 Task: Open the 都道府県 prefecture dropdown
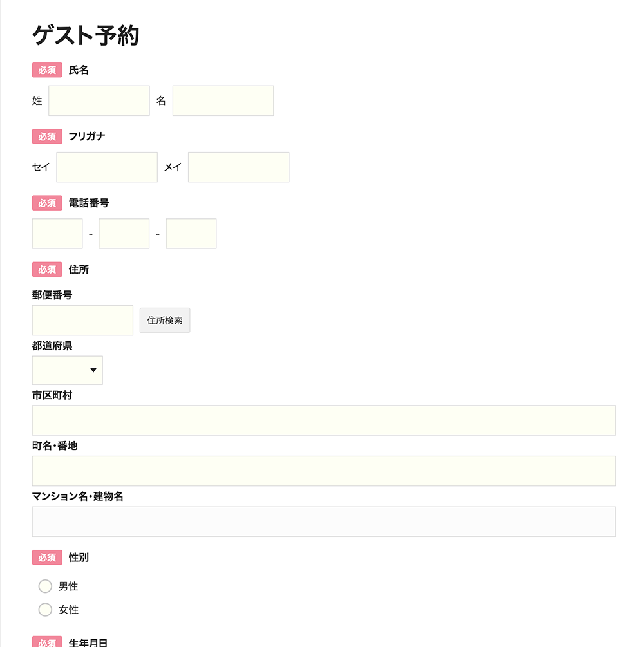point(68,370)
